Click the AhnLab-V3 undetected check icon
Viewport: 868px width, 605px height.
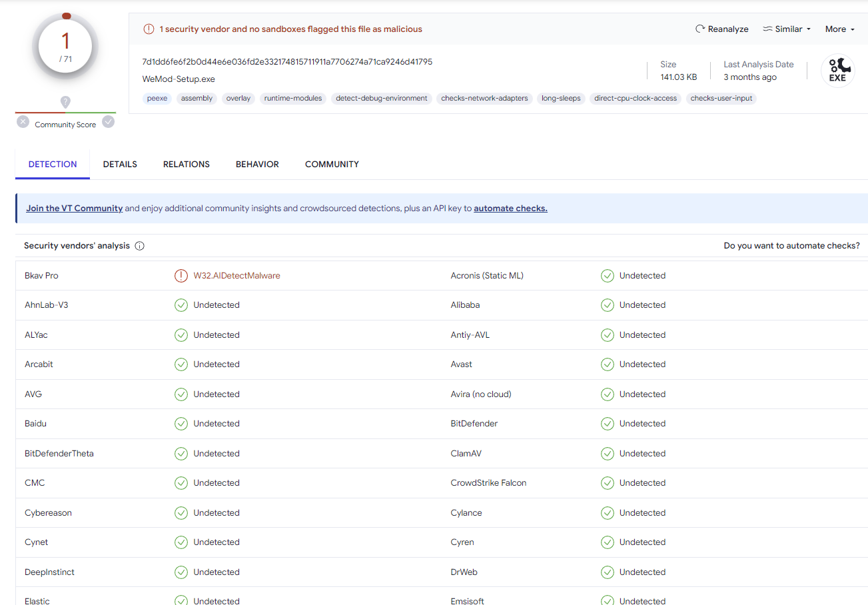181,305
